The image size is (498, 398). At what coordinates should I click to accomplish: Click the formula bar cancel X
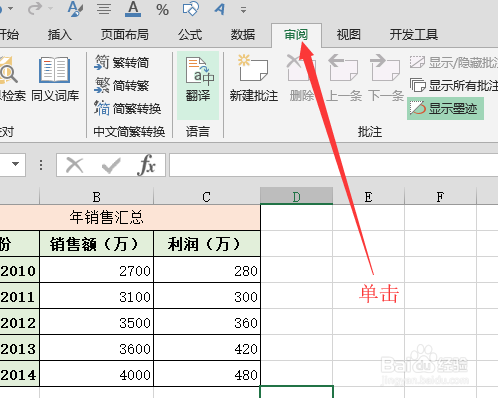click(75, 165)
